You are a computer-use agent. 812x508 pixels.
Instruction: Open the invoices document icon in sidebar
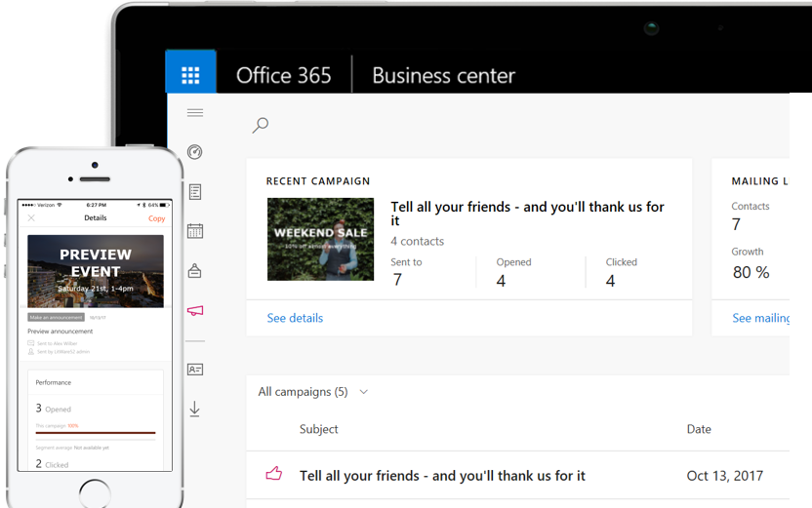[195, 192]
